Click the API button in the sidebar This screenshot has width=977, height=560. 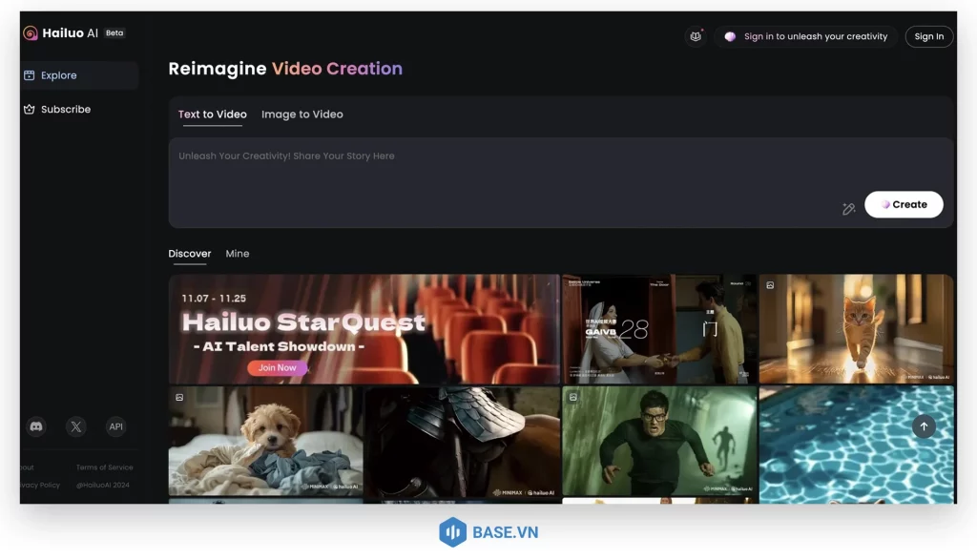point(115,426)
